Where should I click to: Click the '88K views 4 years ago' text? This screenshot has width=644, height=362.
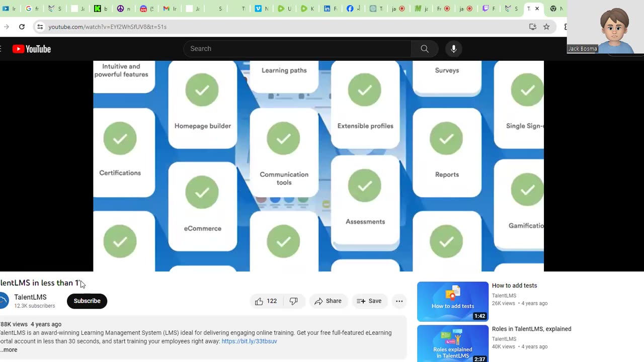pyautogui.click(x=31, y=324)
